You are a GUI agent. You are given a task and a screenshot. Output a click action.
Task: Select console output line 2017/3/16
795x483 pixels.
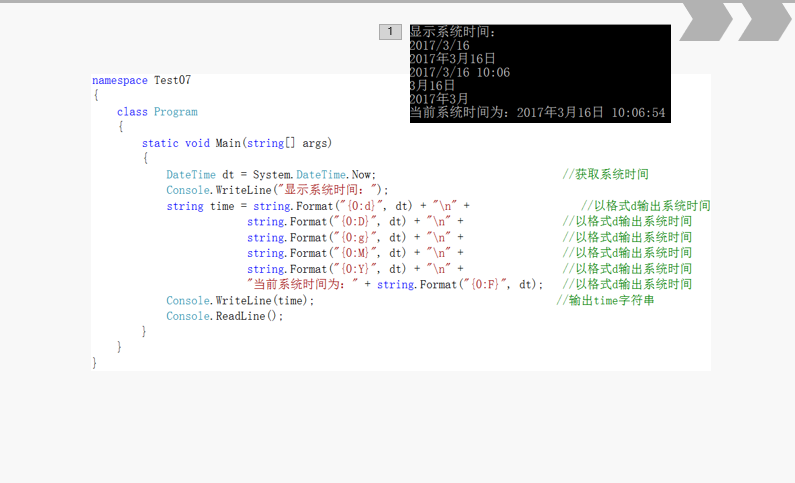tap(440, 45)
